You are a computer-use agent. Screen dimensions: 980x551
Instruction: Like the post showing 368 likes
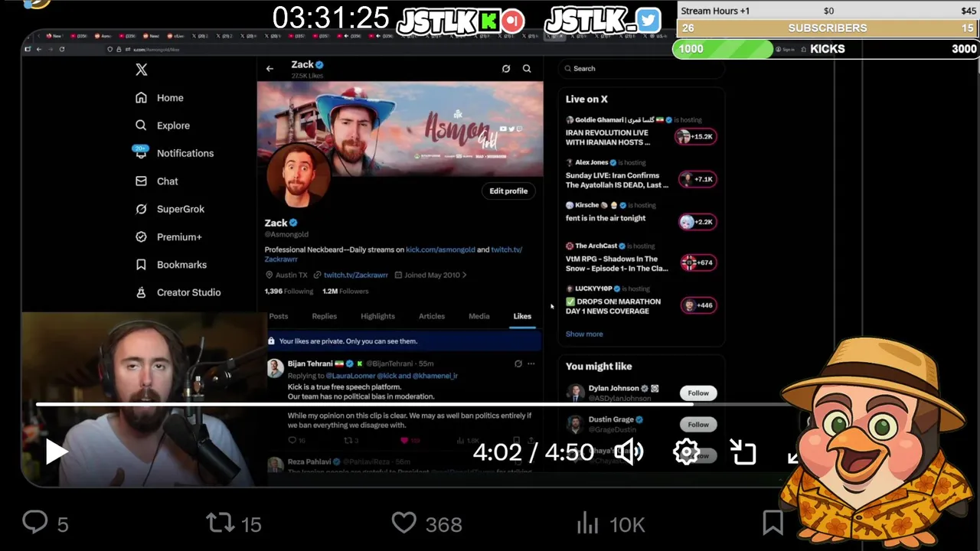pos(426,524)
